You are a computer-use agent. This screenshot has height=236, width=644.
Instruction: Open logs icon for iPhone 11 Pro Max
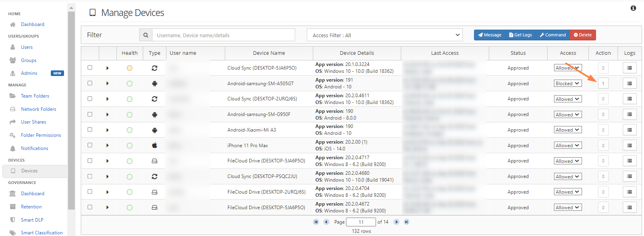point(629,146)
